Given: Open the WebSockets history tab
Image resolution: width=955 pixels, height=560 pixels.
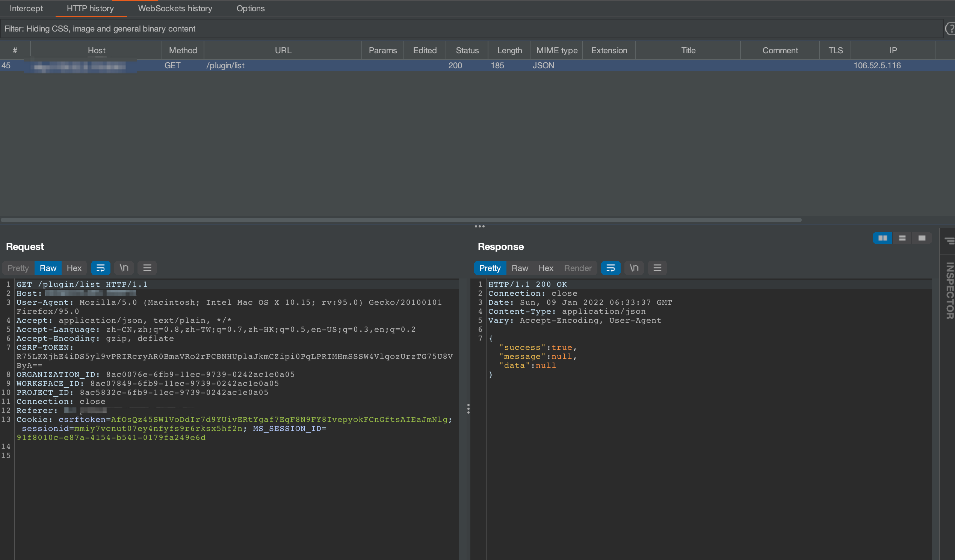Looking at the screenshot, I should point(175,8).
